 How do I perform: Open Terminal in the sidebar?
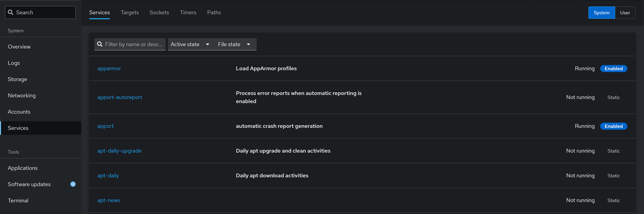[40, 200]
